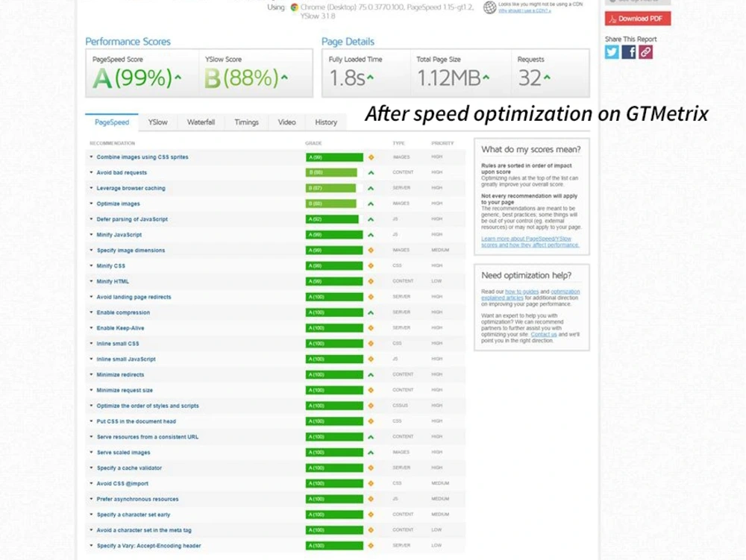This screenshot has height=560, width=746.
Task: Expand Put CSS in the document head
Action: [x=136, y=421]
